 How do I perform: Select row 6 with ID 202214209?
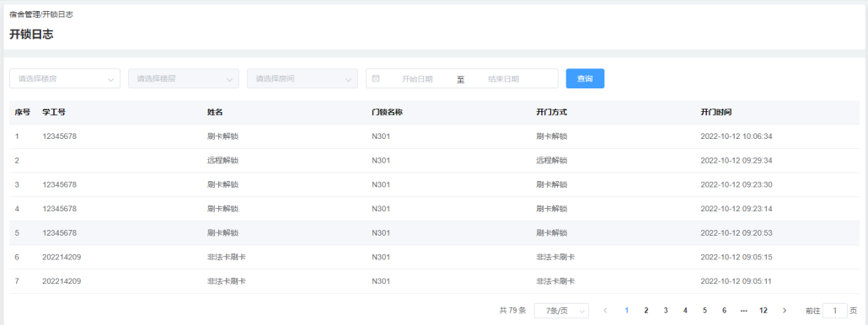(x=434, y=257)
